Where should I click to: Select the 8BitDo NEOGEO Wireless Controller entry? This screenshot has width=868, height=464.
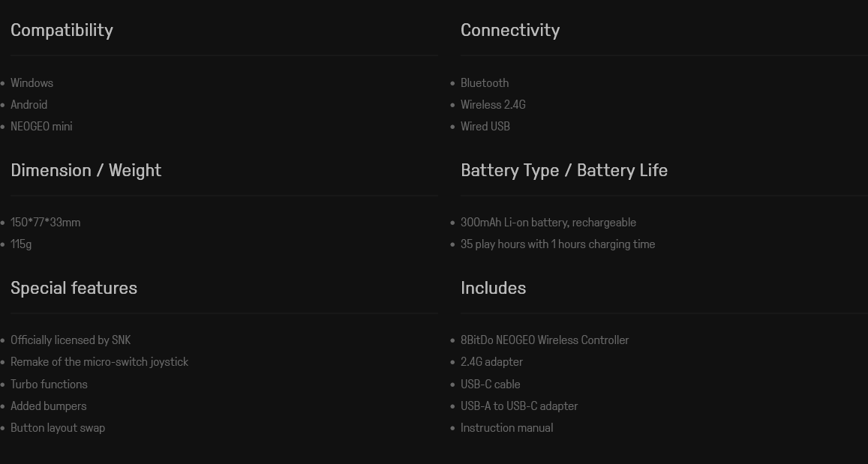pyautogui.click(x=545, y=340)
